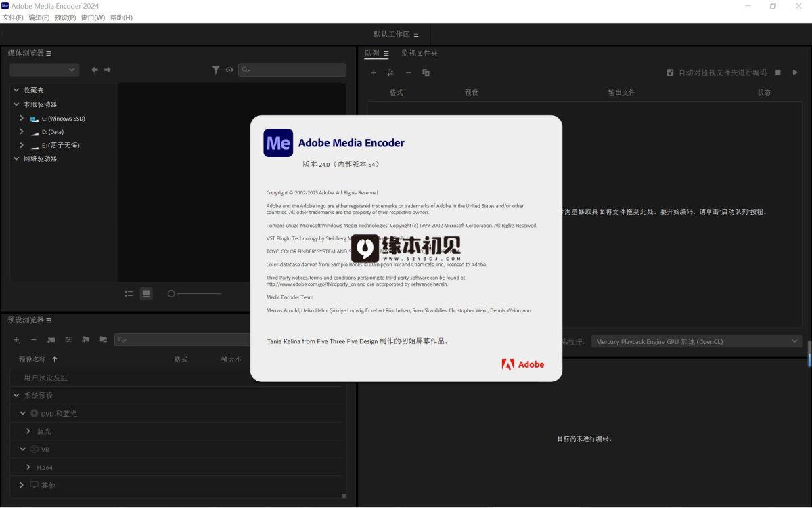Image resolution: width=812 pixels, height=508 pixels.
Task: Click the import presets icon
Action: coord(86,339)
